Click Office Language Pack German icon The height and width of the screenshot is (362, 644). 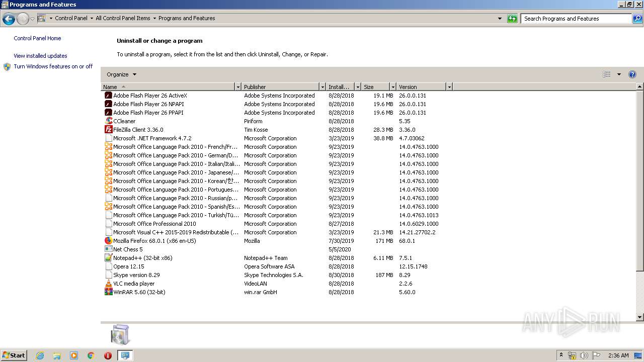click(x=108, y=155)
